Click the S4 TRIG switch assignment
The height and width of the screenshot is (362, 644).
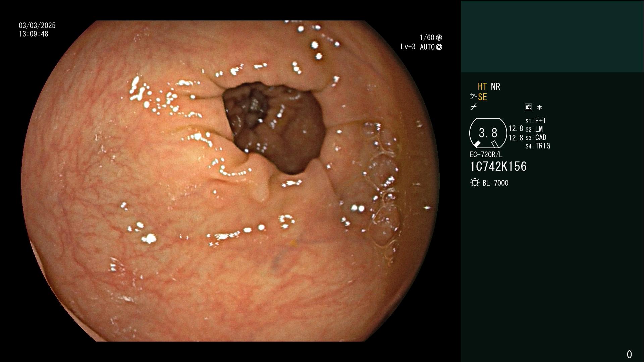pyautogui.click(x=538, y=146)
